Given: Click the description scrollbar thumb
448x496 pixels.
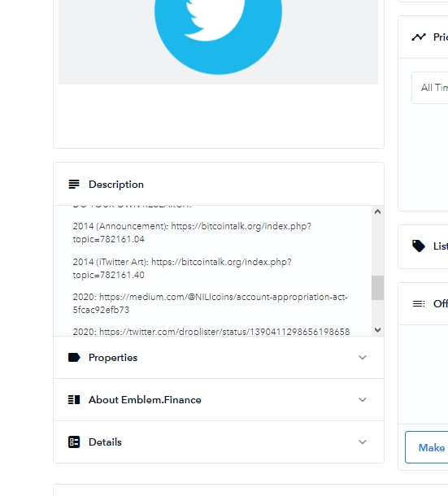Looking at the screenshot, I should click(377, 288).
